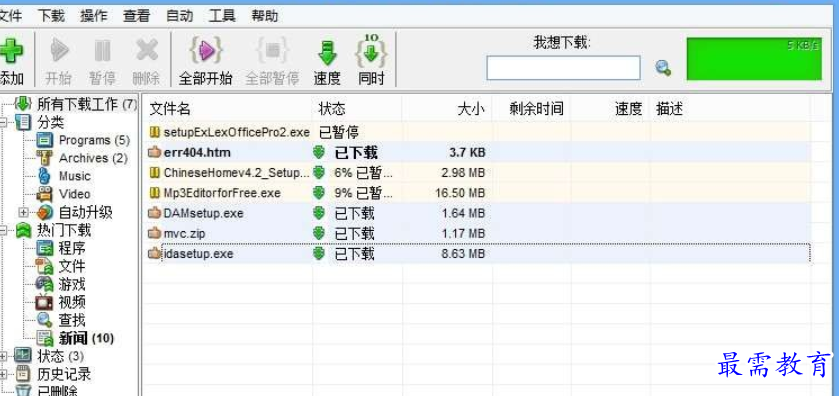This screenshot has height=396, width=839.
Task: Click the Delete (删除) toolbar icon
Action: point(147,51)
